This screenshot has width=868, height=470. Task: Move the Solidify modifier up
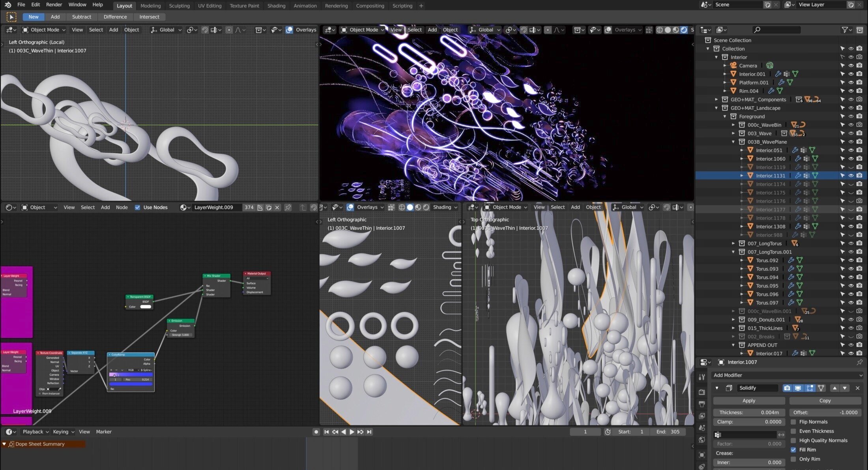click(834, 388)
